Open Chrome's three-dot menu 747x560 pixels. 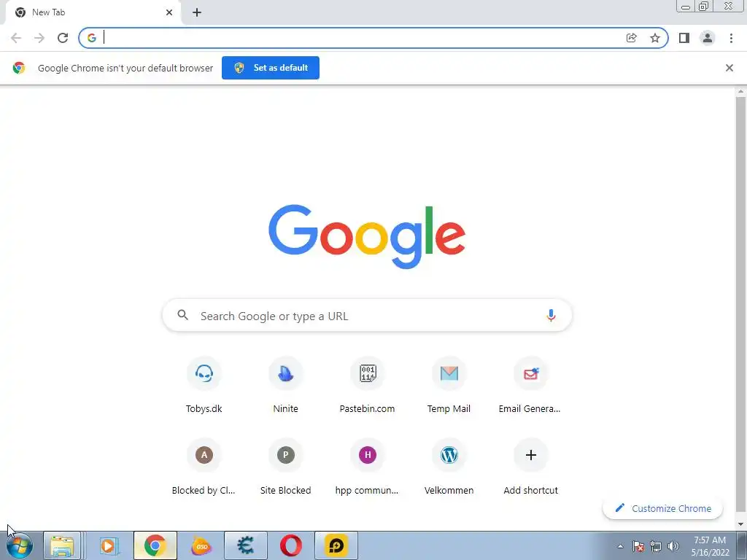[731, 38]
